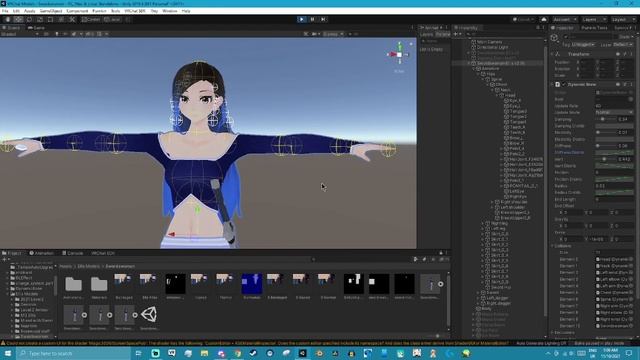Switch to the Console tab
Image resolution: width=640 pixels, height=360 pixels.
(73, 253)
